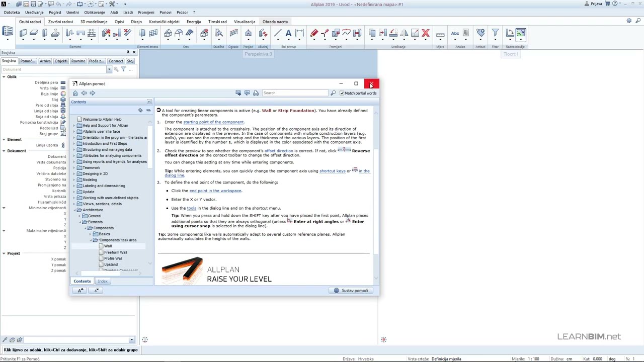Toggle Match partial words checkbox
Screen dimensions: 644x362
click(x=342, y=93)
